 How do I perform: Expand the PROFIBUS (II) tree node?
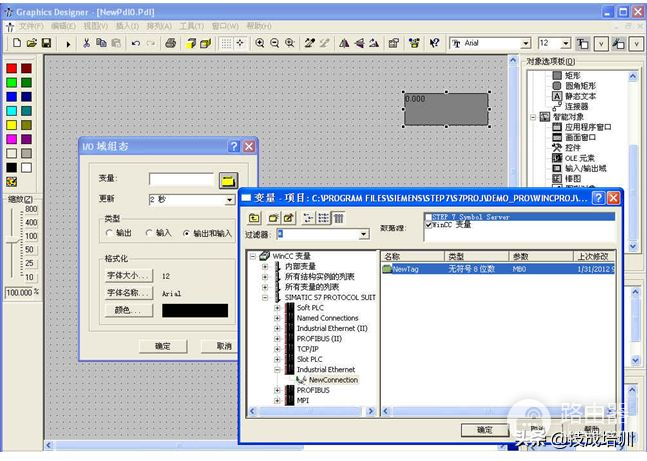point(278,338)
